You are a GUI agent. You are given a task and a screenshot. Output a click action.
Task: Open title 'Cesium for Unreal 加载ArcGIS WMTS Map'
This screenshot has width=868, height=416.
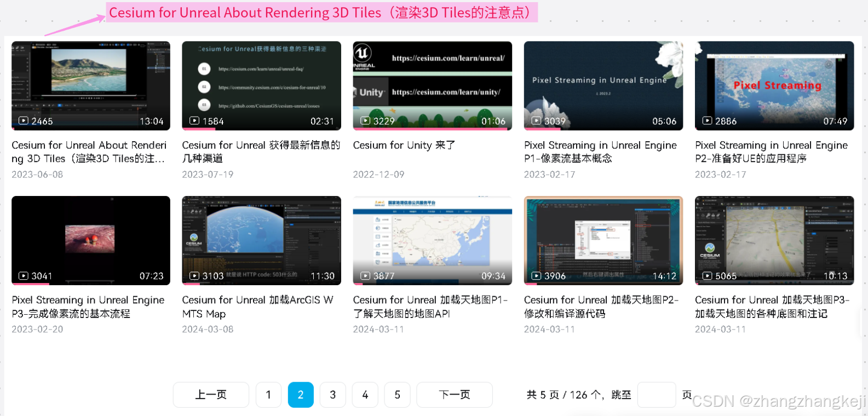click(258, 307)
